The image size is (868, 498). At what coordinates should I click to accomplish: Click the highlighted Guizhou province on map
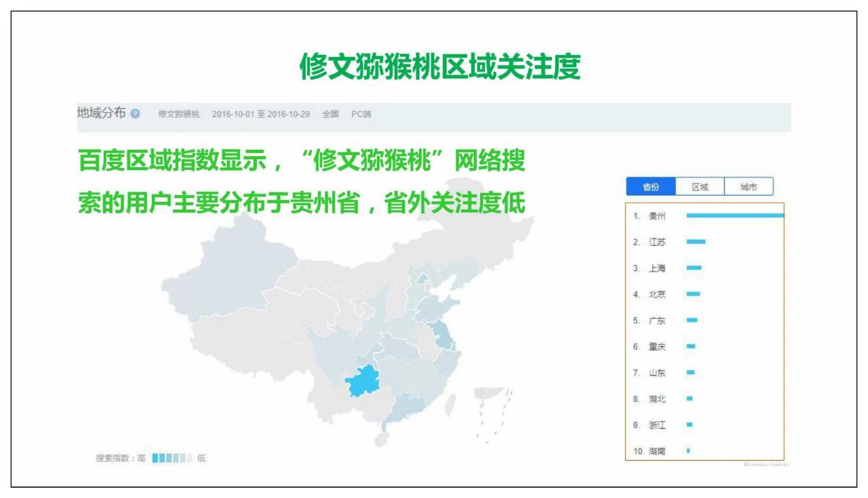point(365,381)
